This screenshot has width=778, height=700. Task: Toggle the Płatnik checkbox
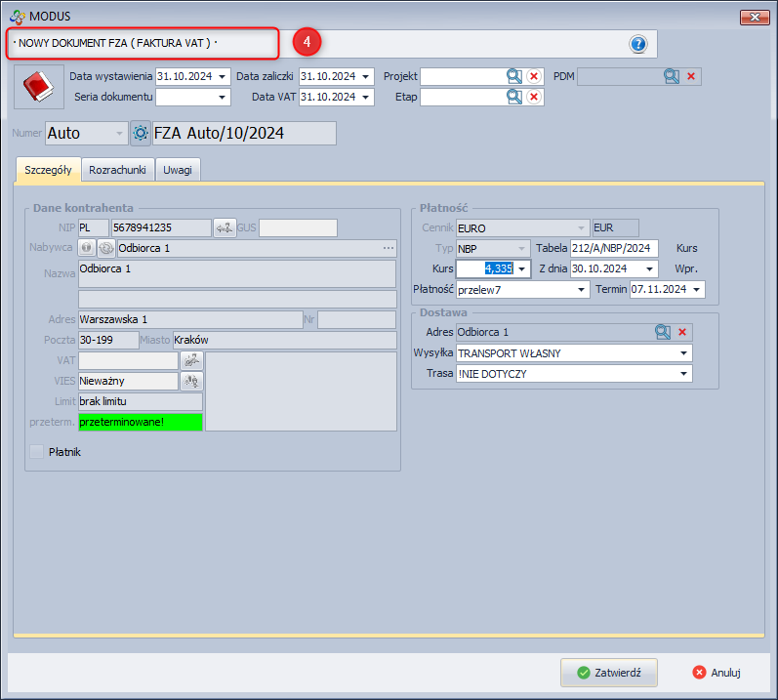tap(37, 452)
